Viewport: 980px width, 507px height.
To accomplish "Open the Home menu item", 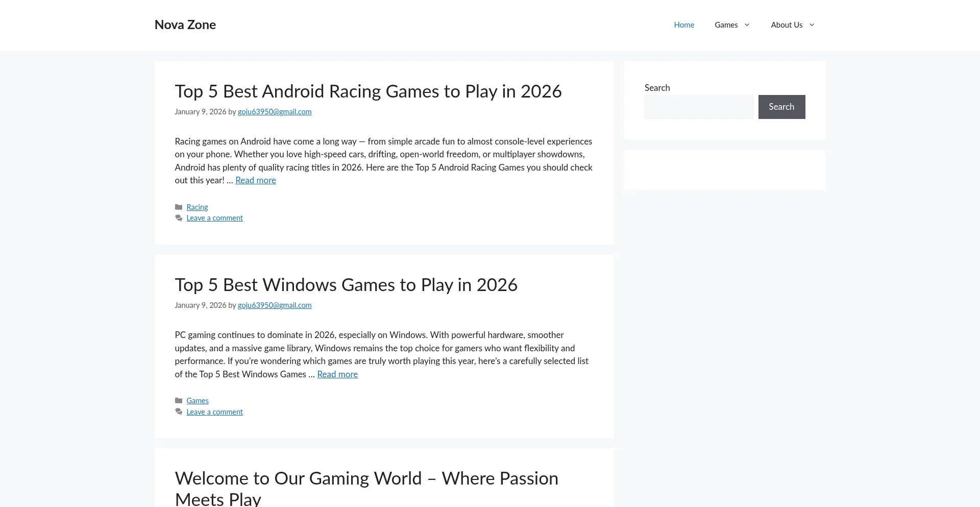I will (x=684, y=25).
